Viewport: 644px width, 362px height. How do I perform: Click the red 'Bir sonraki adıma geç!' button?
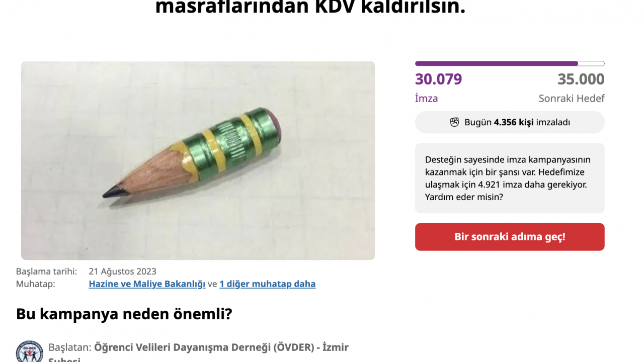coord(510,237)
